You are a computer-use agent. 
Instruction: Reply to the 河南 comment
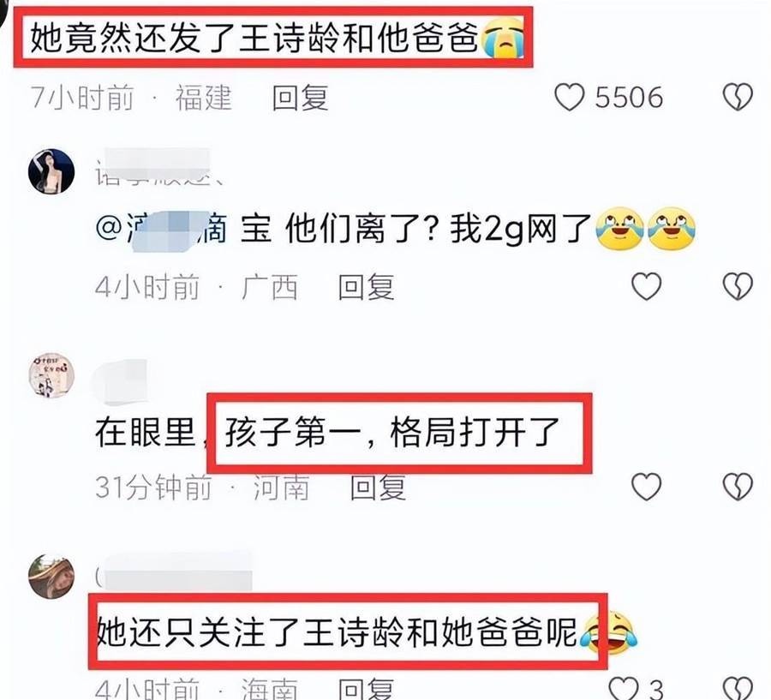[378, 488]
